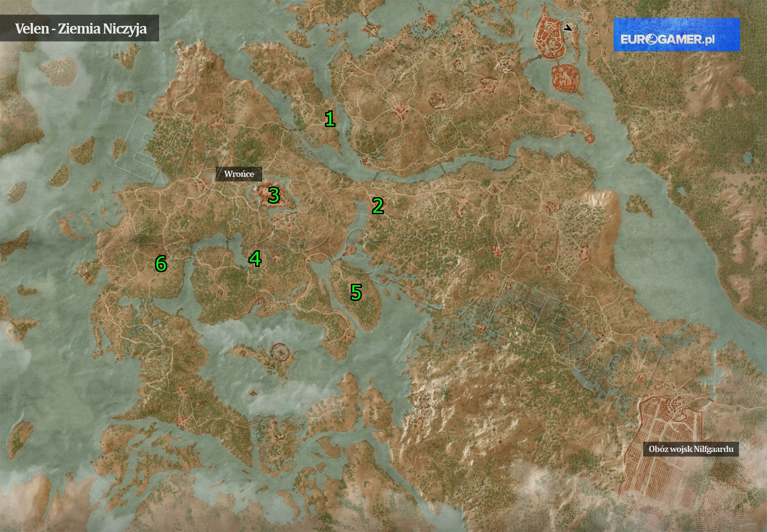Viewport: 767px width, 532px height.
Task: Select green marker number 4
Action: point(255,259)
